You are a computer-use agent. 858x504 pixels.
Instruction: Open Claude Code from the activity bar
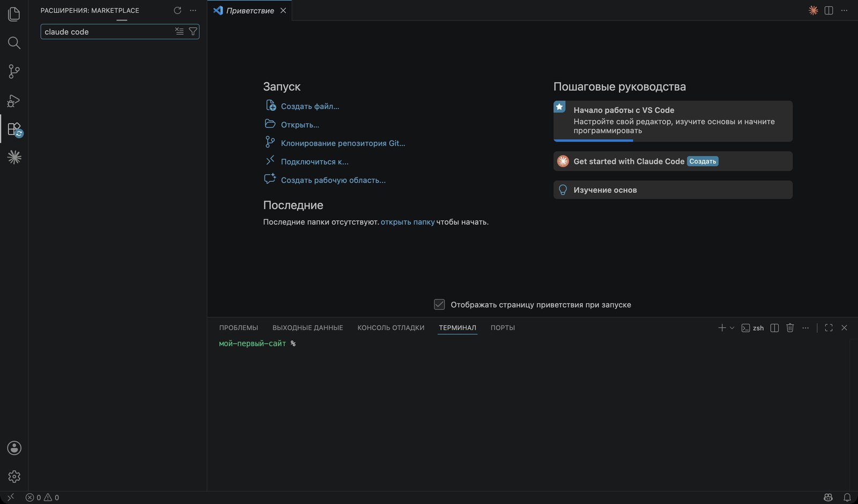(x=14, y=157)
